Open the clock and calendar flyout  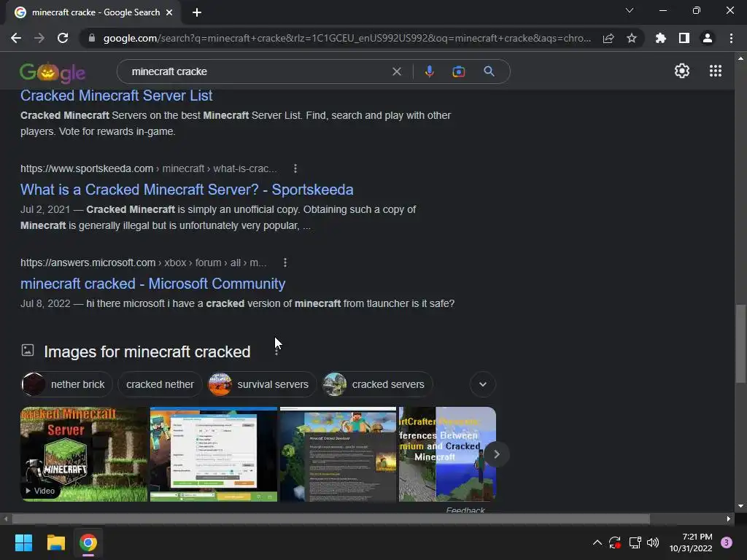pyautogui.click(x=691, y=542)
